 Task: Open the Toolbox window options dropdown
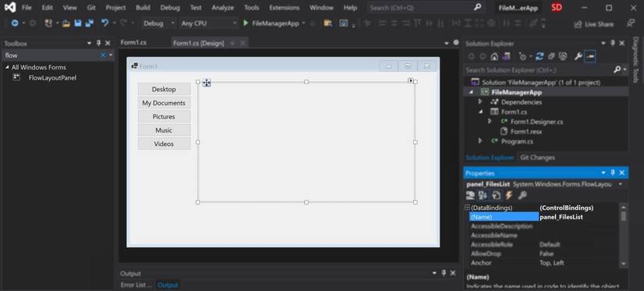pyautogui.click(x=89, y=43)
